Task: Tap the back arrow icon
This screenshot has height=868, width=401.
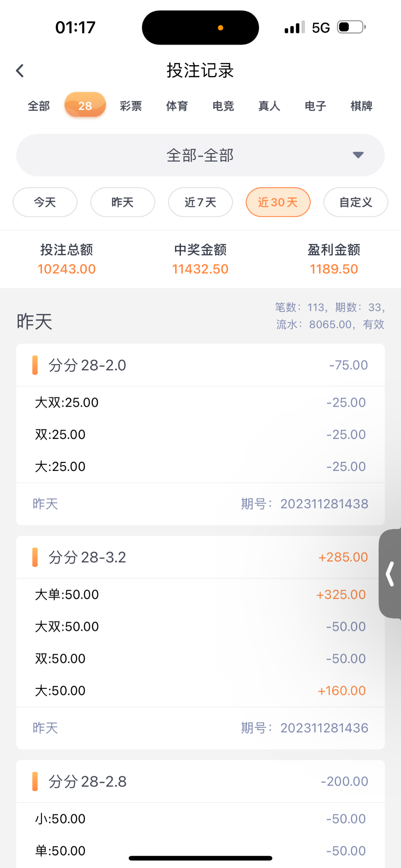Action: 20,71
